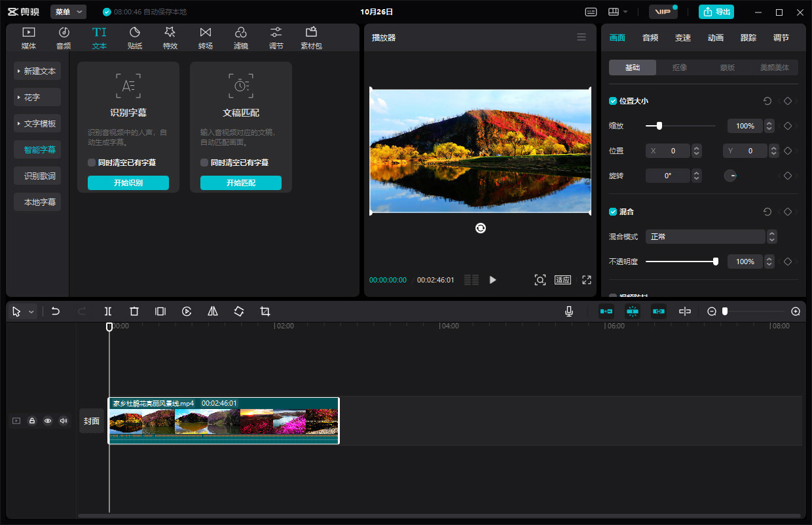Open the Stickers (贴纸) panel
This screenshot has width=812, height=525.
point(135,38)
